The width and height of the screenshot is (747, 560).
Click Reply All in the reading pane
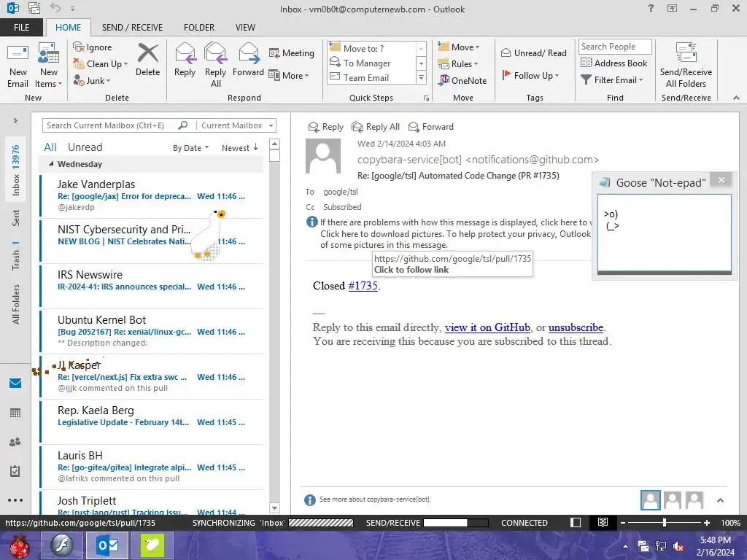click(x=376, y=127)
